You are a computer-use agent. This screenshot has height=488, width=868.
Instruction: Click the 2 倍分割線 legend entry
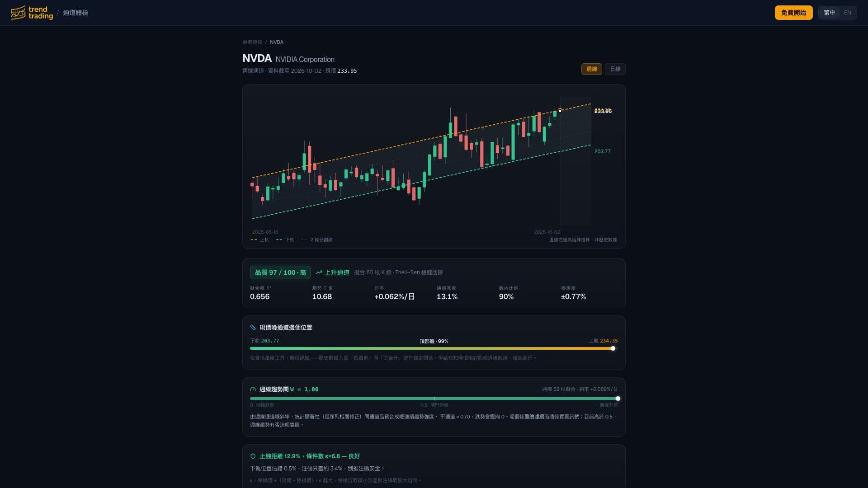click(x=317, y=240)
